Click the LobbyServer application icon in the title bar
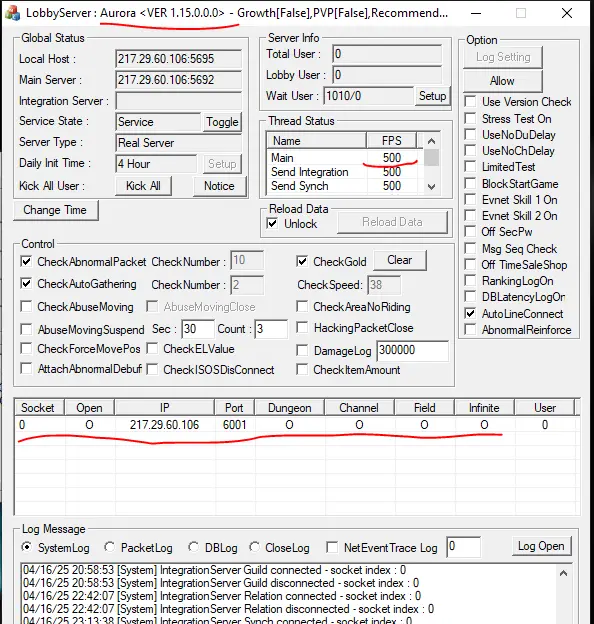Image resolution: width=594 pixels, height=624 pixels. (x=12, y=12)
